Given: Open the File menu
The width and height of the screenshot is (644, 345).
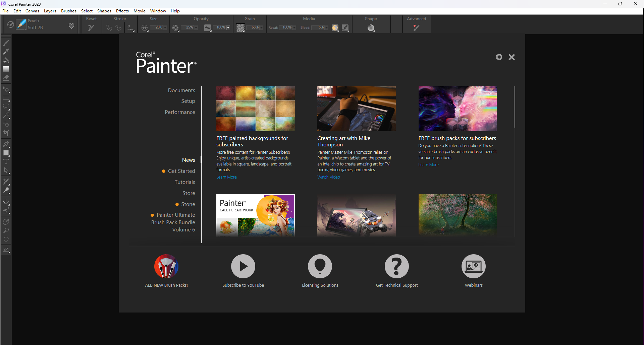Looking at the screenshot, I should tap(6, 11).
